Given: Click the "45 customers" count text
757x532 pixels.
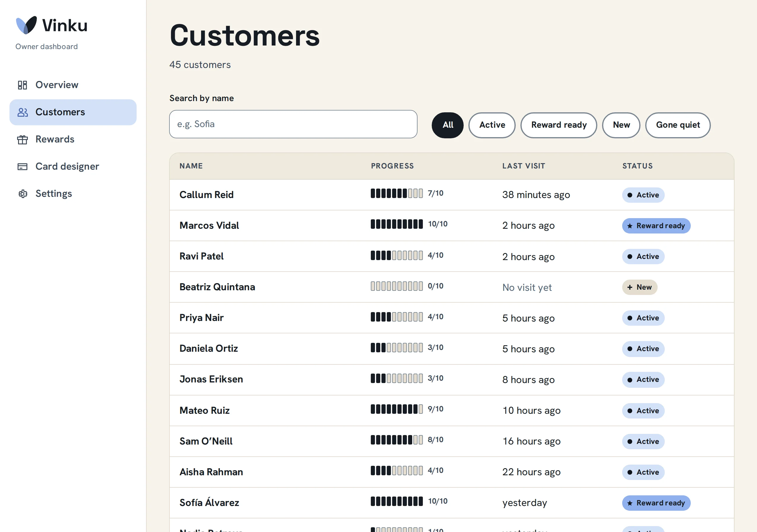Looking at the screenshot, I should (200, 65).
